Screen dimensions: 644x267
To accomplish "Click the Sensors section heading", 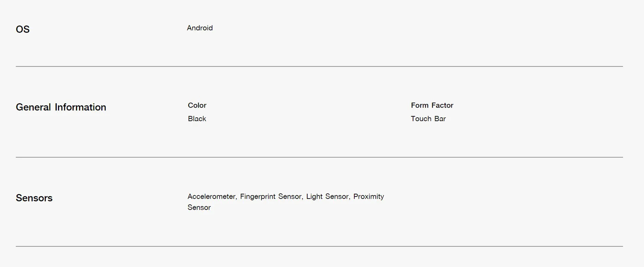I will (34, 198).
